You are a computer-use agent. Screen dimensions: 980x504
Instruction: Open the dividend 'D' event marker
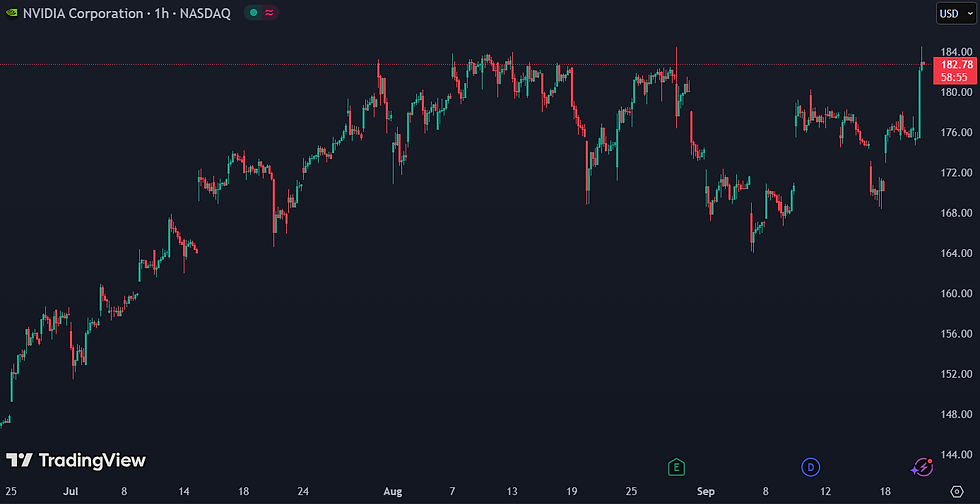(811, 466)
